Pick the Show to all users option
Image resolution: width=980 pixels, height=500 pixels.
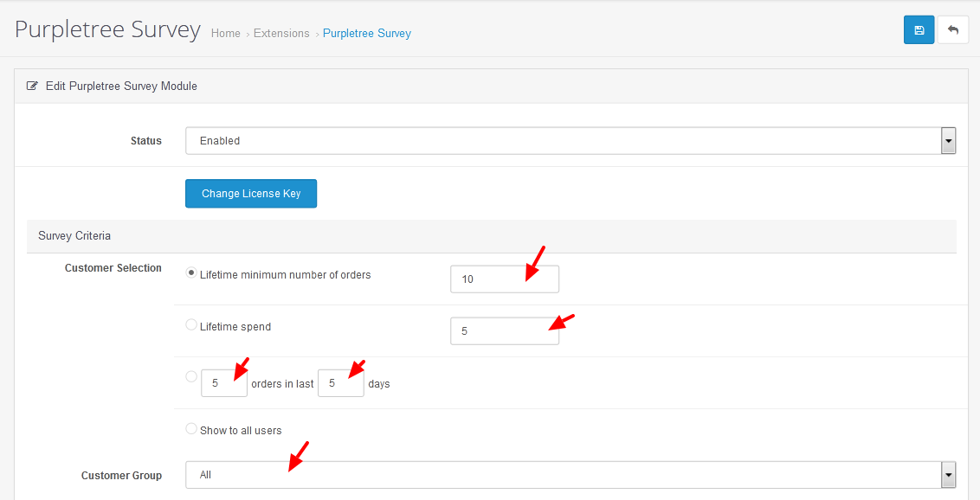click(x=191, y=429)
